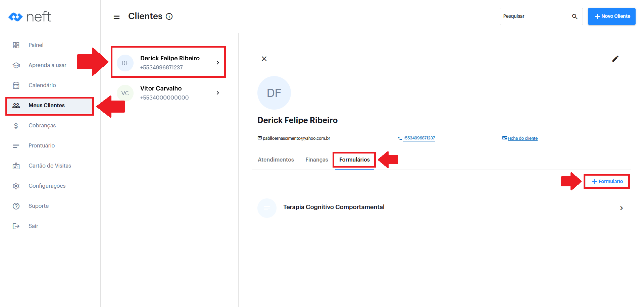Image resolution: width=644 pixels, height=307 pixels.
Task: Close the client details panel
Action: [x=264, y=59]
